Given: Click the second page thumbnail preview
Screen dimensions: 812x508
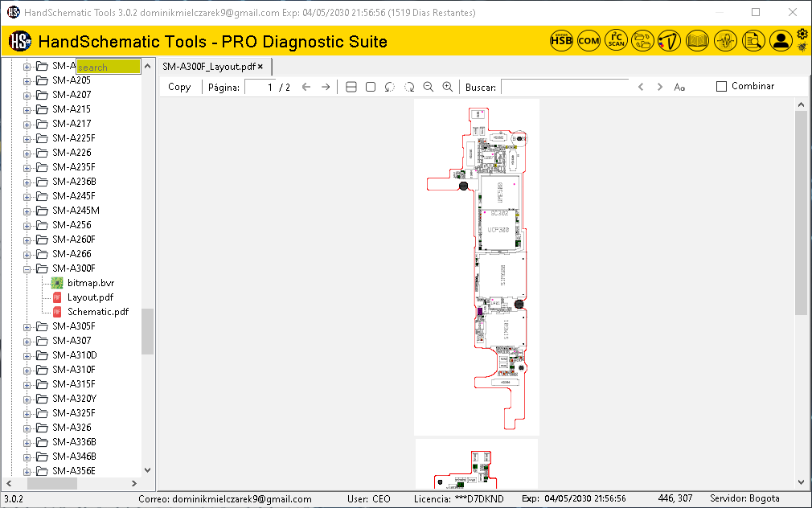Looking at the screenshot, I should (x=477, y=464).
